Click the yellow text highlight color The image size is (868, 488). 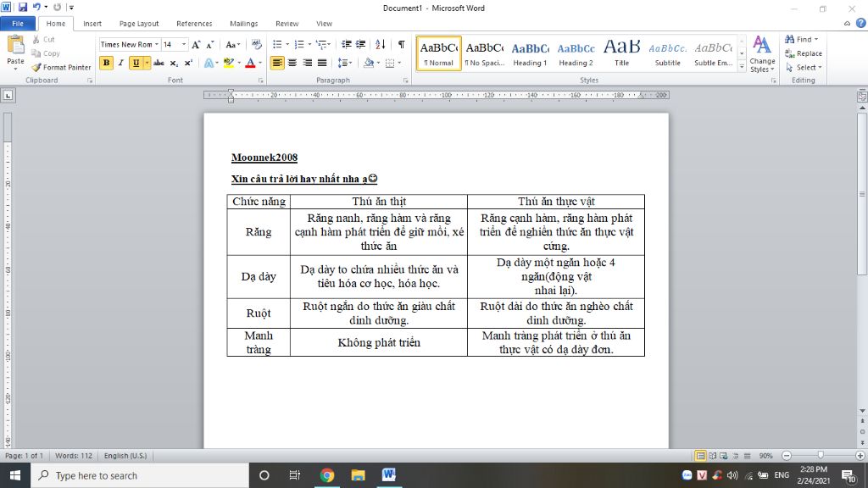tap(229, 63)
